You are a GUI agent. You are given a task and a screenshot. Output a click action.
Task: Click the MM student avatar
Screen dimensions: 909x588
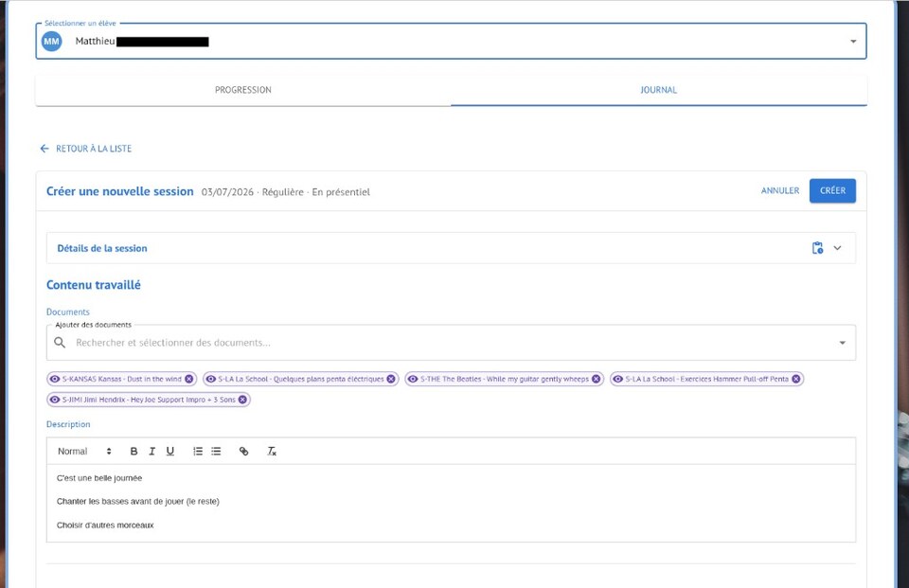click(51, 41)
